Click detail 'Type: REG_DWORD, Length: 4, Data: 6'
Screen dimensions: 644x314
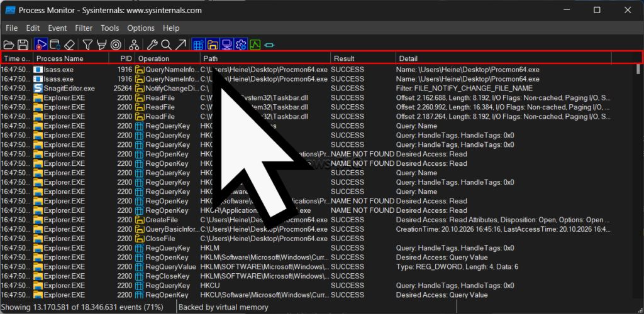457,267
